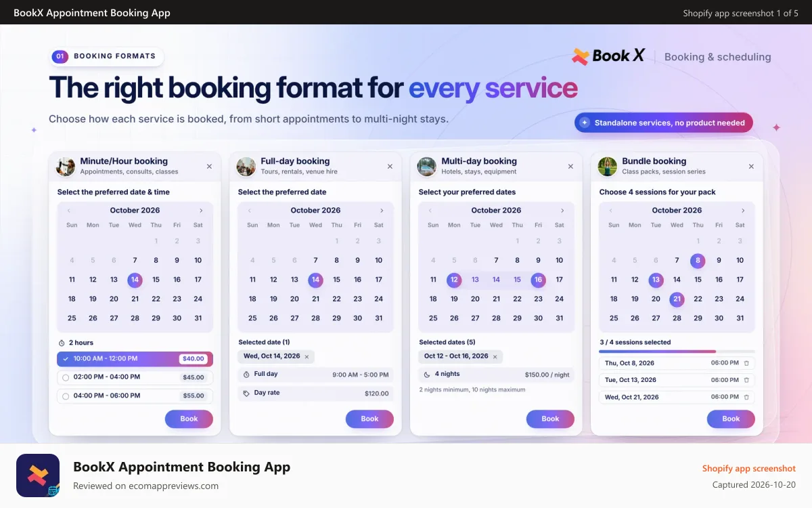Go to next month in Multi-day calendar
812x508 pixels.
[x=562, y=211]
